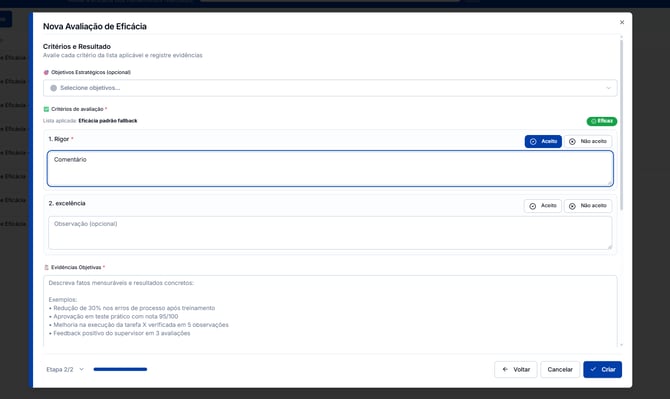Click the Objetivos Estratégicos target icon
The image size is (670, 399).
pyautogui.click(x=46, y=73)
